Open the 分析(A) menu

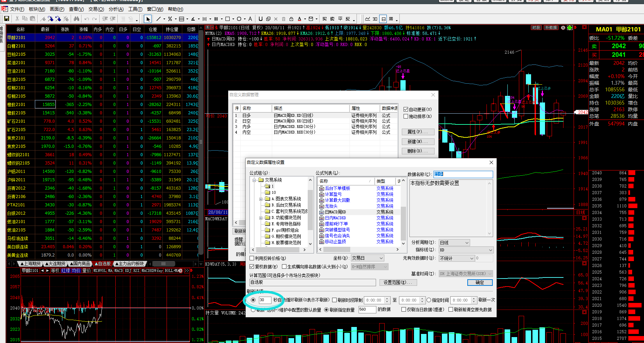click(116, 9)
